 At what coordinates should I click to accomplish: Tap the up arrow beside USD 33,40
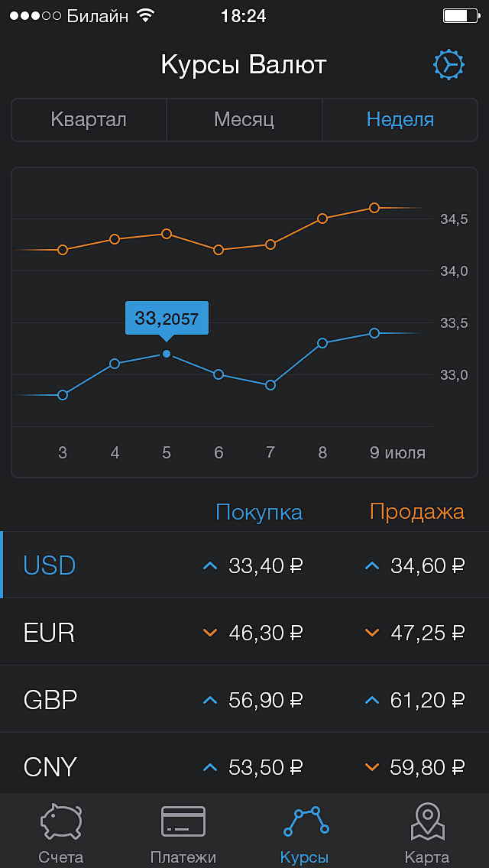tap(210, 565)
